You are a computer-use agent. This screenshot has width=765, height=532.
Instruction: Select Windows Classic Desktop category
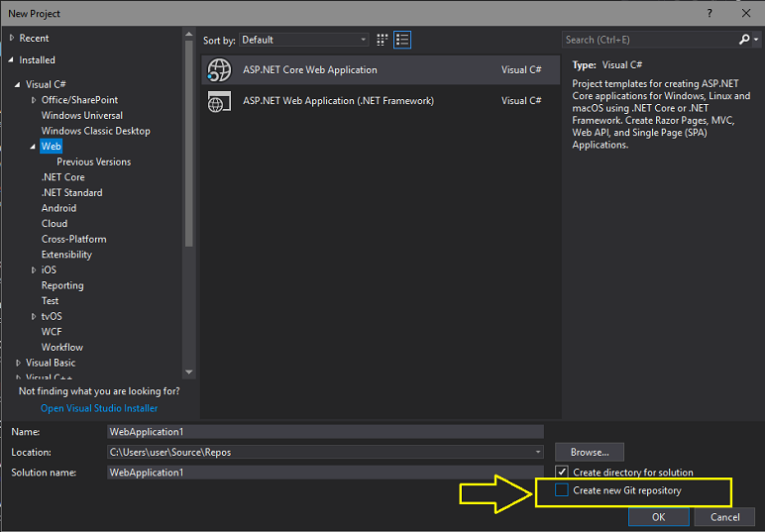(95, 131)
